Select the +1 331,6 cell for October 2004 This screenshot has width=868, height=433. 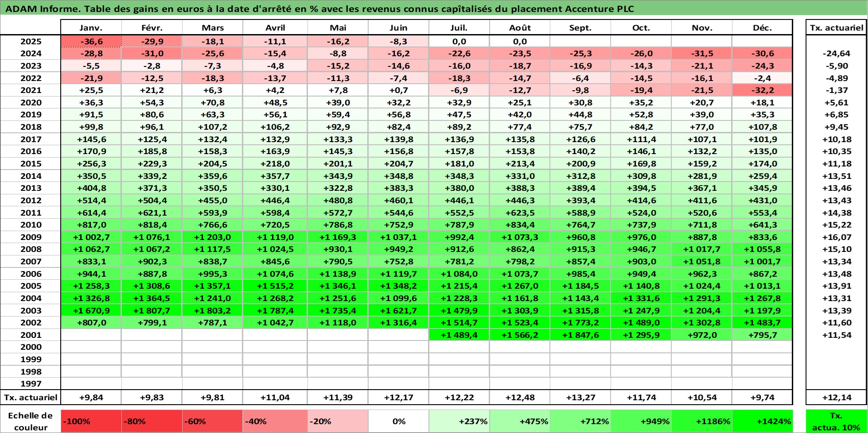[x=641, y=298]
